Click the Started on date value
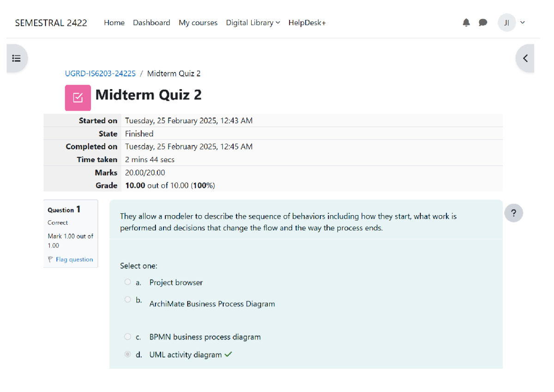Screen dimensions: 554x392 [188, 121]
